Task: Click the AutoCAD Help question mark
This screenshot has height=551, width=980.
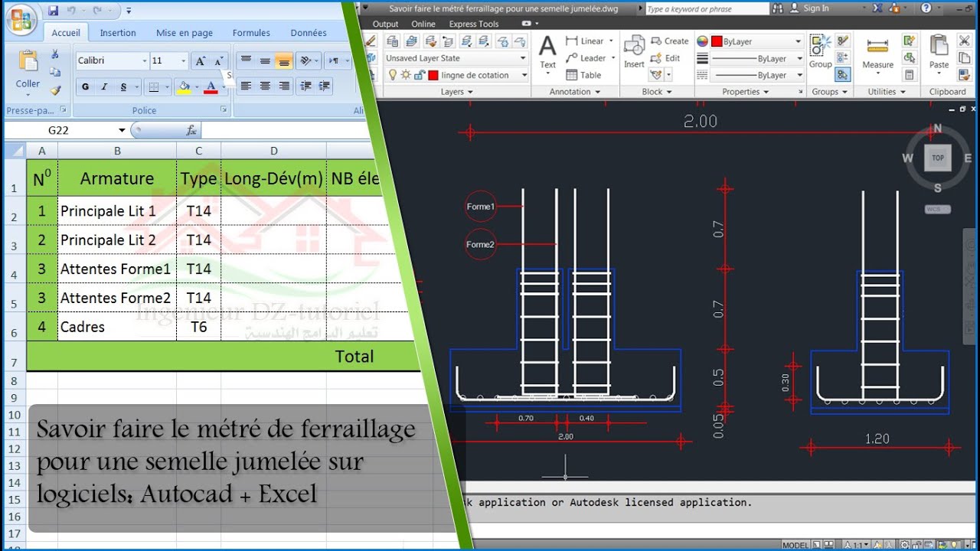Action: [x=926, y=8]
